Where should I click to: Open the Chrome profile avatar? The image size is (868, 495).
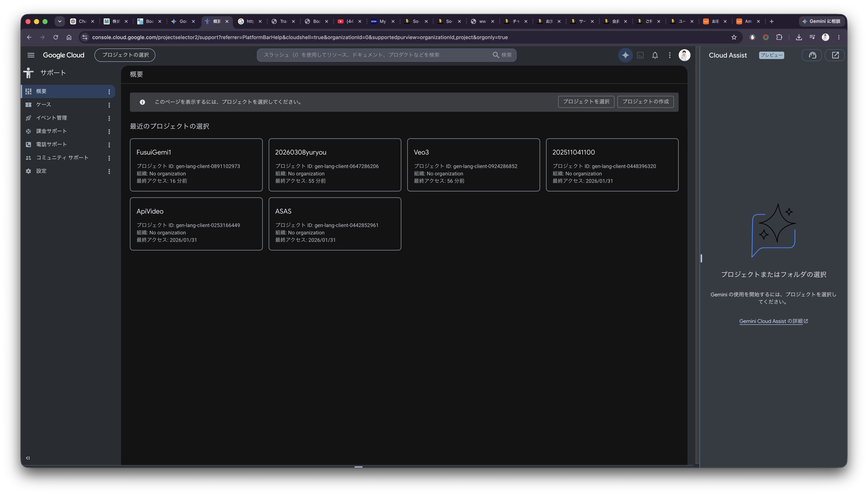pos(826,37)
